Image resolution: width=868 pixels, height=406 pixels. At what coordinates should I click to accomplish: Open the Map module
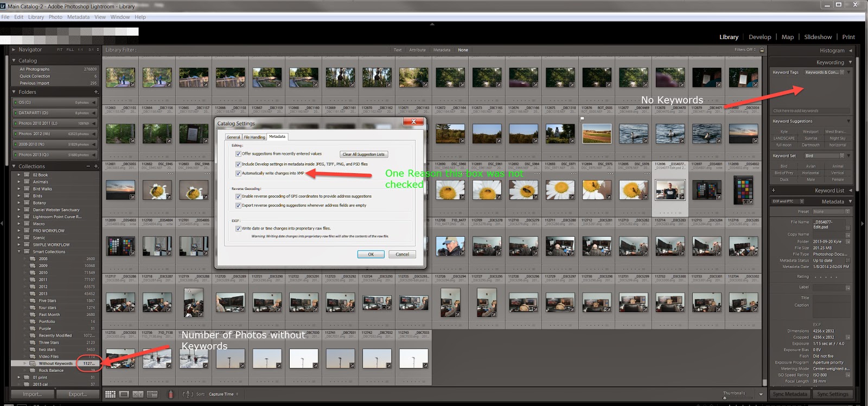(788, 37)
